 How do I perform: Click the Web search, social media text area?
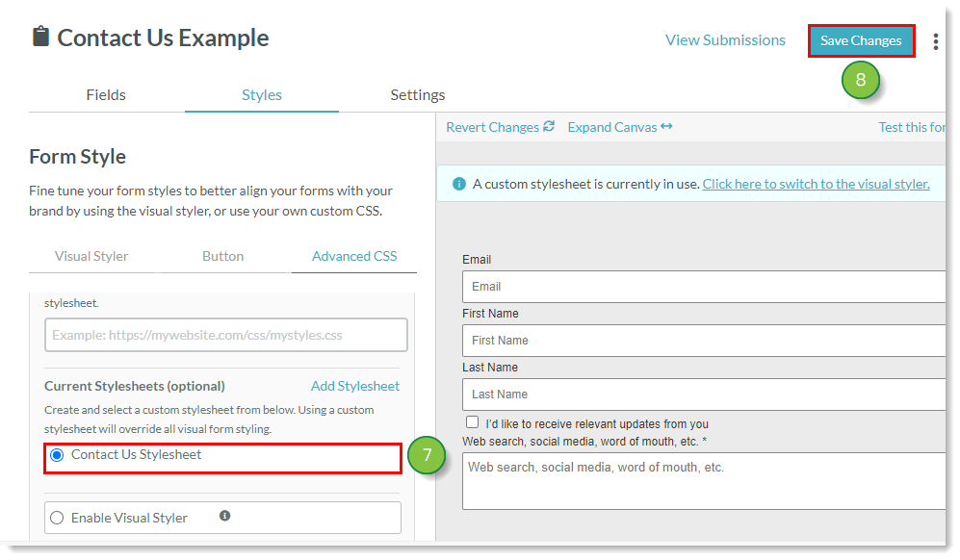(x=704, y=481)
